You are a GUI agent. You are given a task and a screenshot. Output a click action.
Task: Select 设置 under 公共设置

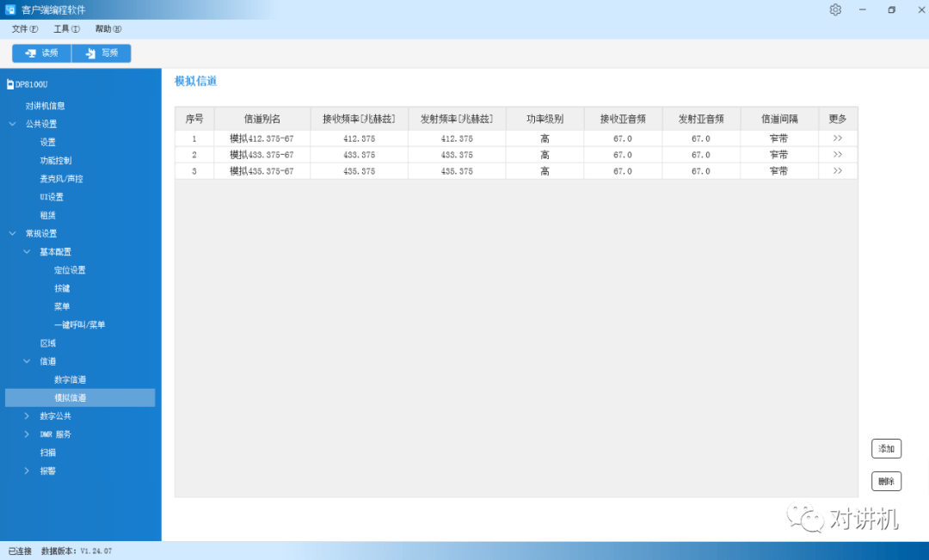pos(48,142)
